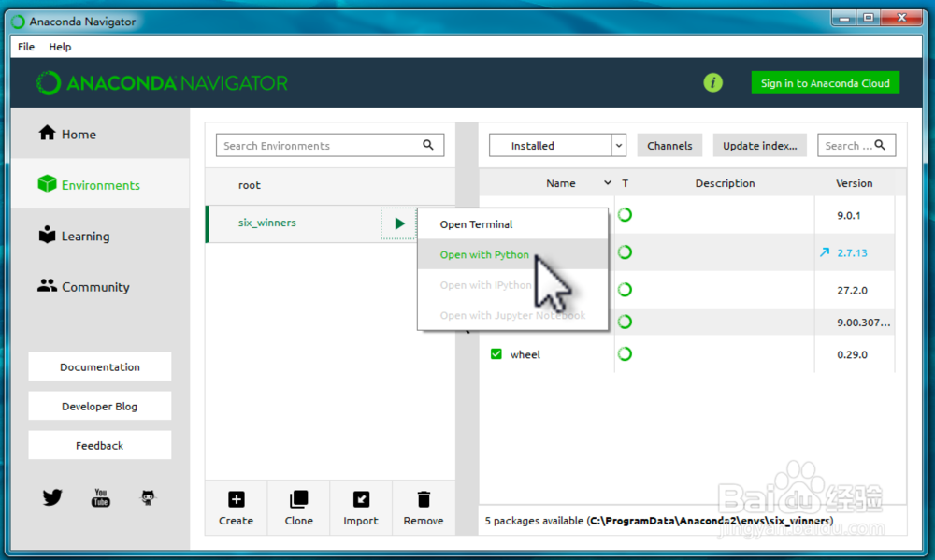Uncheck the wheel package checkbox
The width and height of the screenshot is (935, 560).
(496, 353)
